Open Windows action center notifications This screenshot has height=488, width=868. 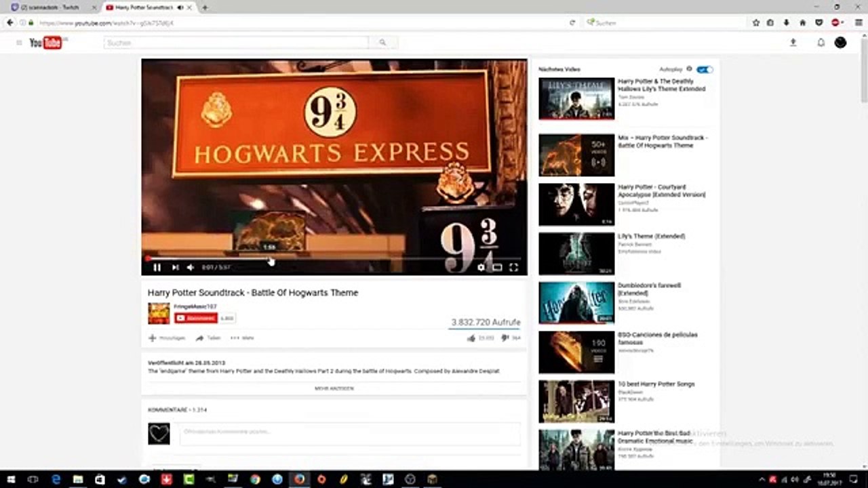point(854,479)
